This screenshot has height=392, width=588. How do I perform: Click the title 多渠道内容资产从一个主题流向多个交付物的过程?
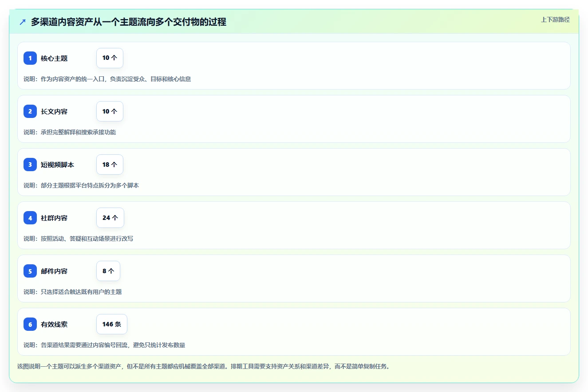coord(129,22)
